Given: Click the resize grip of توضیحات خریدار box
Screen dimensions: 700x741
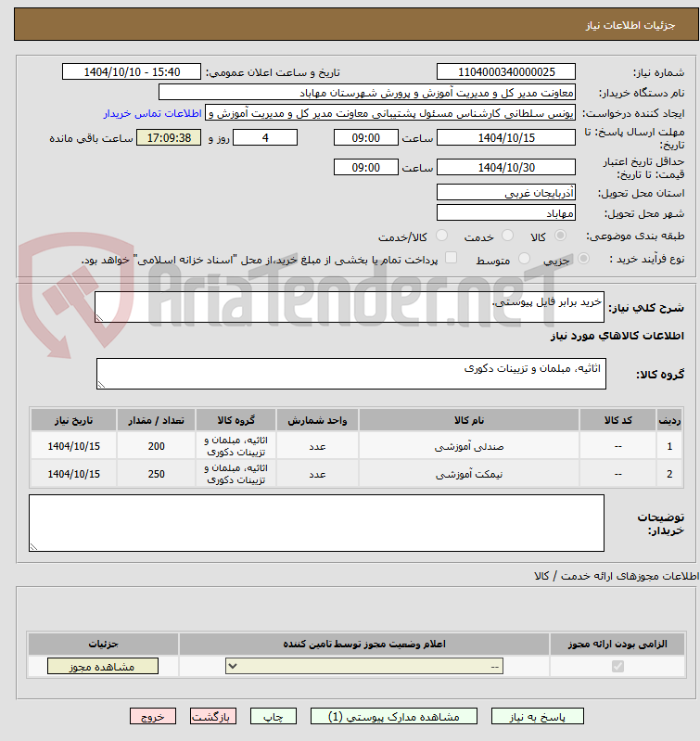Looking at the screenshot, I should [x=33, y=547].
